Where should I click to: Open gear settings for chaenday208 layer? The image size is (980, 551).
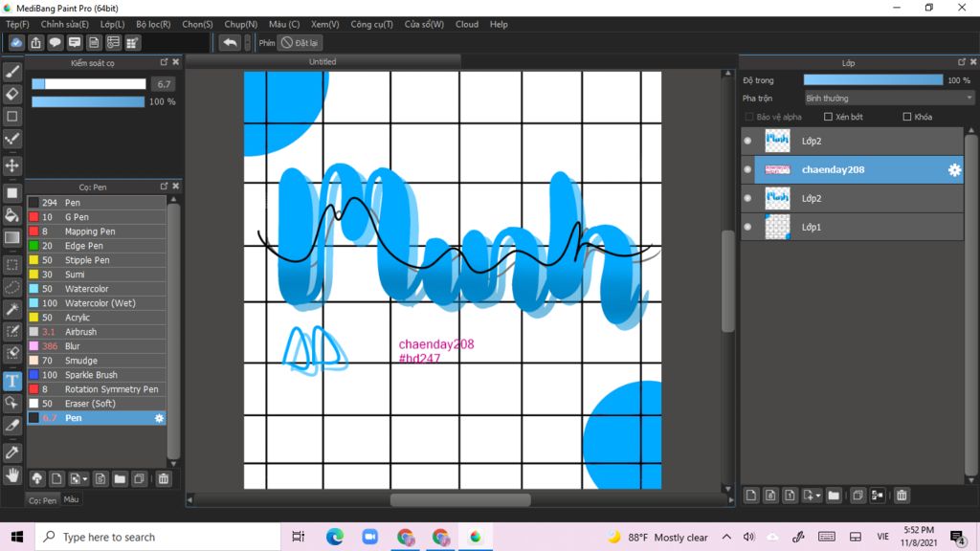(x=954, y=170)
